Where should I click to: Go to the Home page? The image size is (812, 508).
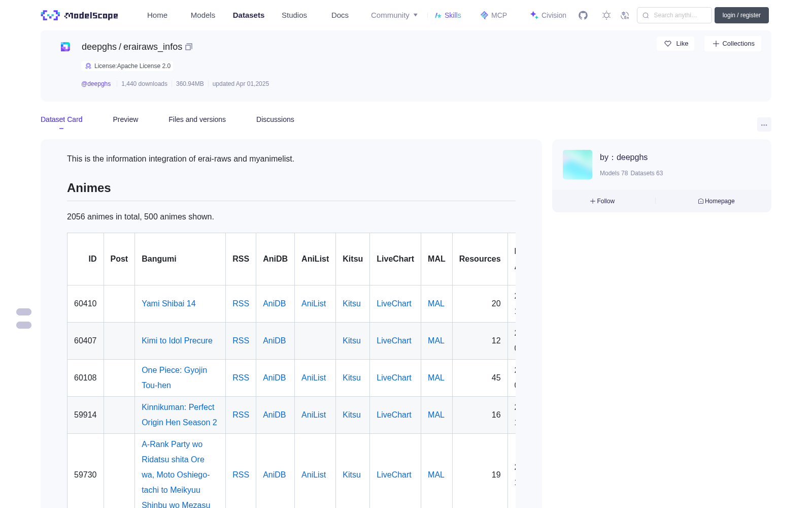click(157, 15)
